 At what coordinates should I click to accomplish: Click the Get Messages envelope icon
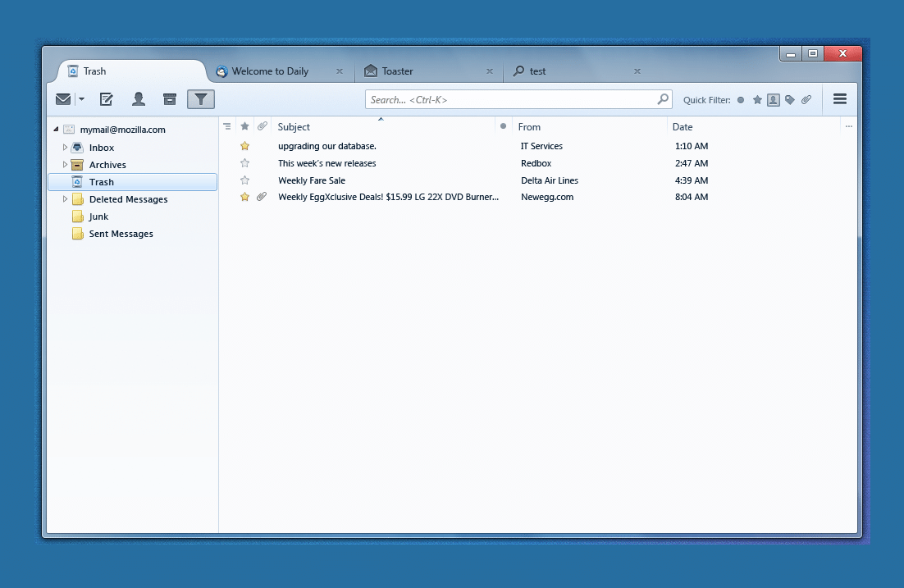pyautogui.click(x=63, y=99)
